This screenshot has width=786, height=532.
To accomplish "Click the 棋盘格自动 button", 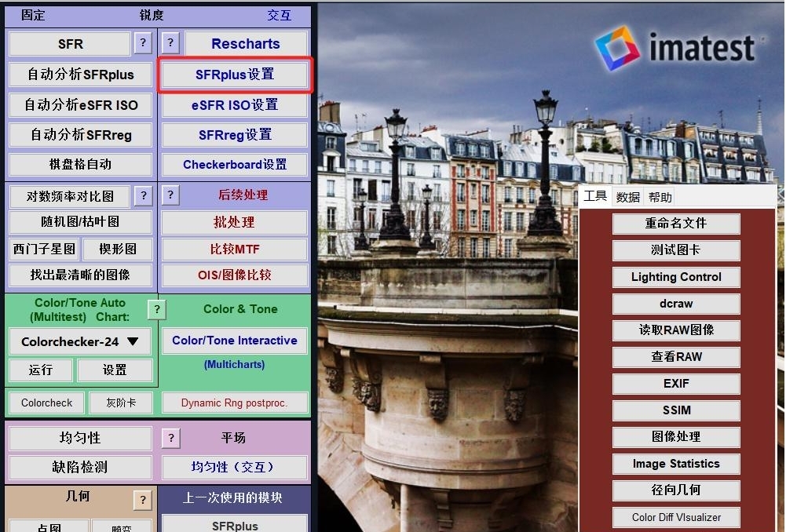I will (x=80, y=164).
